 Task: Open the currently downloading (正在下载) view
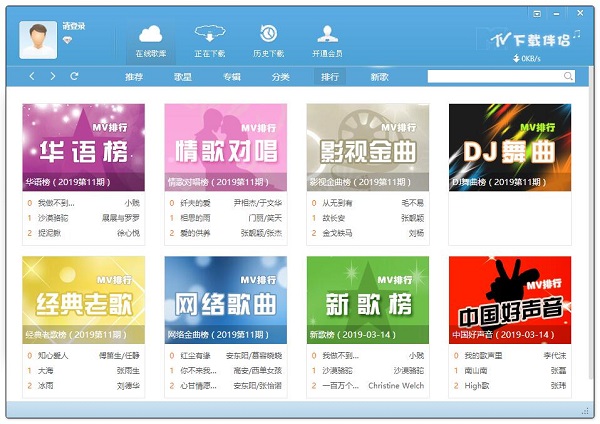(x=209, y=40)
